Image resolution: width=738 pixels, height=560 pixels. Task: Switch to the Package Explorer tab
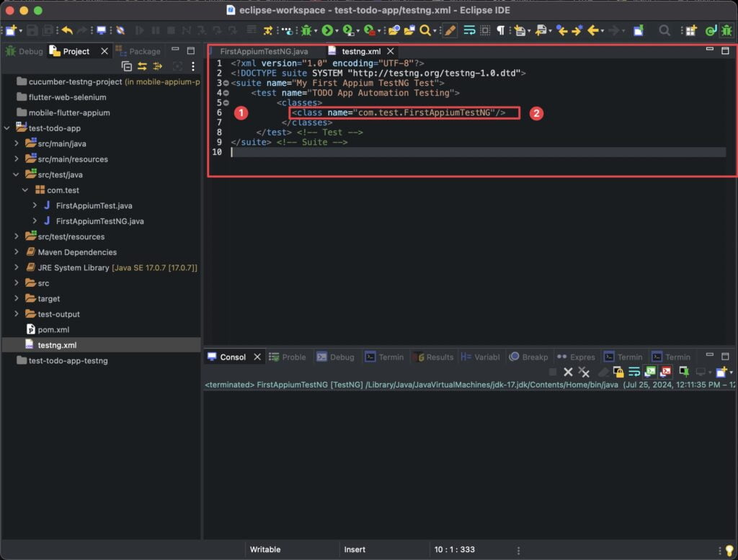(x=138, y=51)
